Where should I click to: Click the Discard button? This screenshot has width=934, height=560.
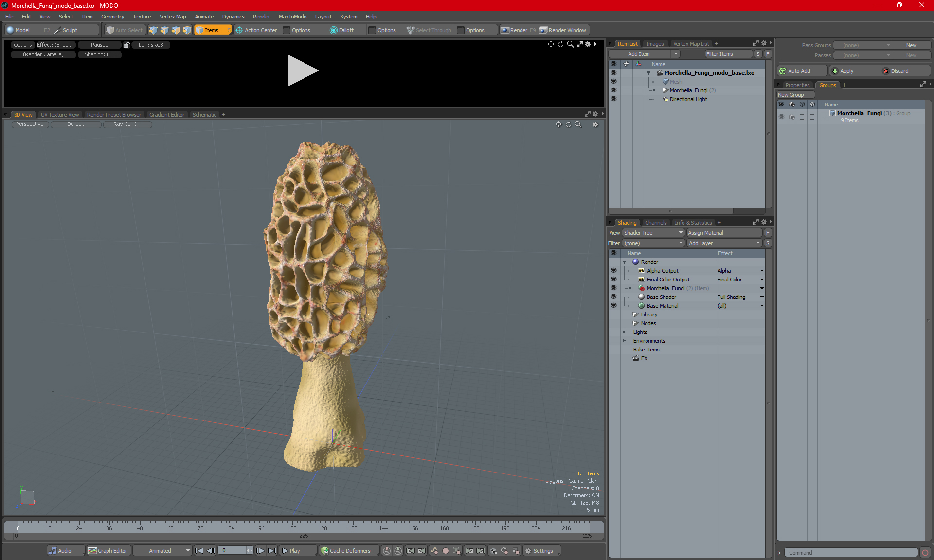tap(905, 71)
